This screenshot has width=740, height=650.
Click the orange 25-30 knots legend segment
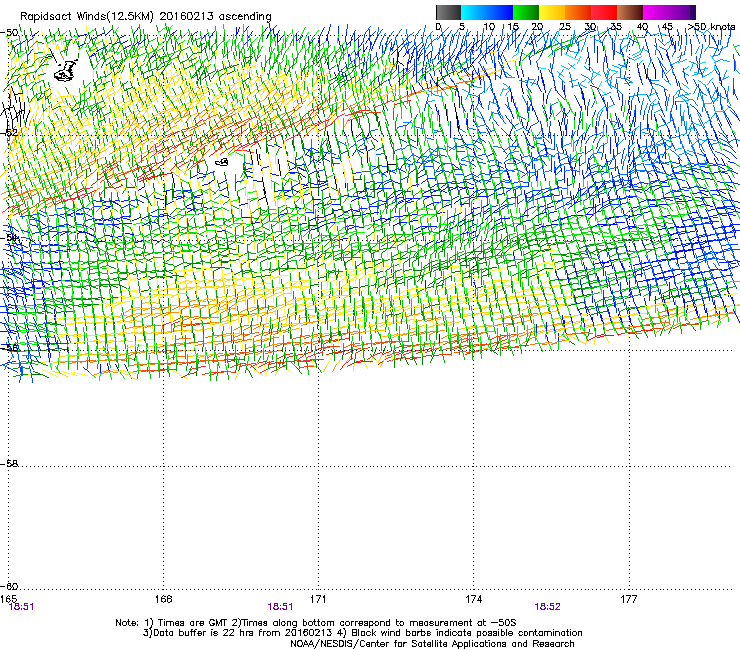coord(578,12)
